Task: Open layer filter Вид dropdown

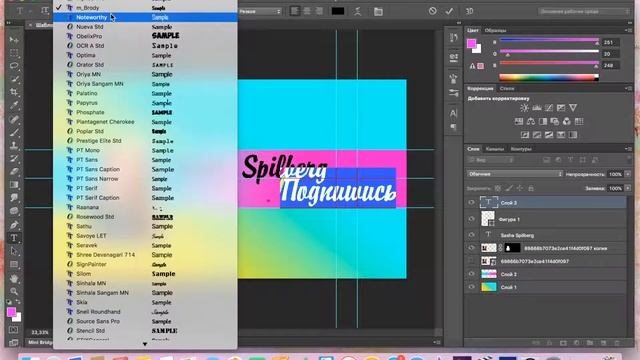Action: pos(491,160)
